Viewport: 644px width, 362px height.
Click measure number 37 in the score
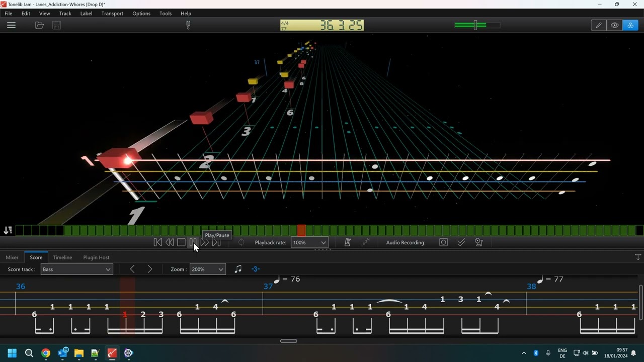pyautogui.click(x=268, y=287)
